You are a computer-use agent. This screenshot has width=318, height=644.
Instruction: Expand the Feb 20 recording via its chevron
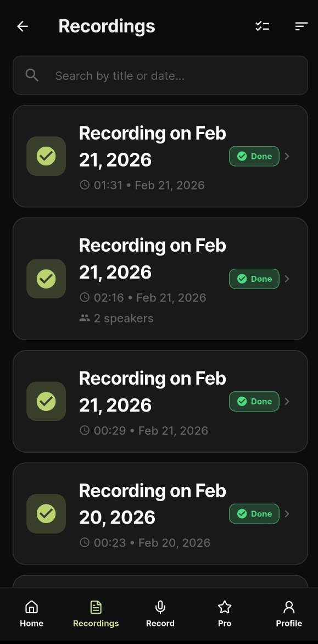(x=287, y=514)
